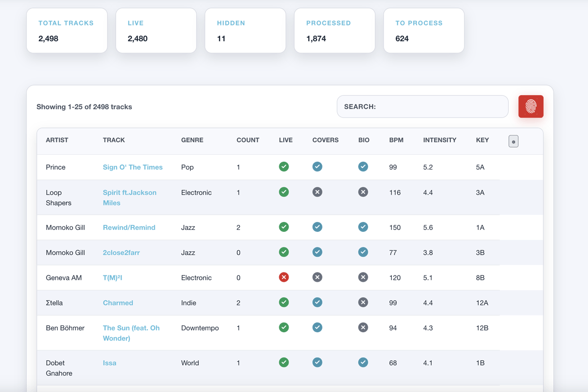Screen dimensions: 588x392
Task: Click the 'Showing 1-25 of 2498 tracks' text
Action: pyautogui.click(x=84, y=107)
